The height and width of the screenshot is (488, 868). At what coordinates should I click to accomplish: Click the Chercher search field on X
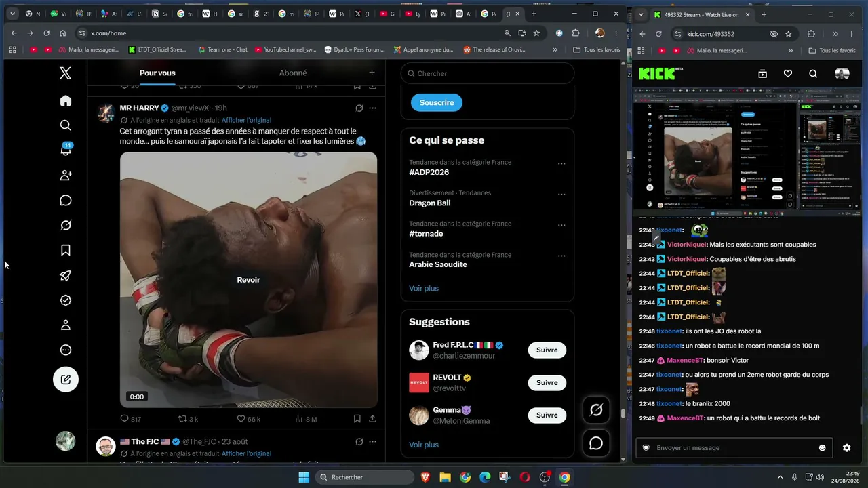point(488,73)
